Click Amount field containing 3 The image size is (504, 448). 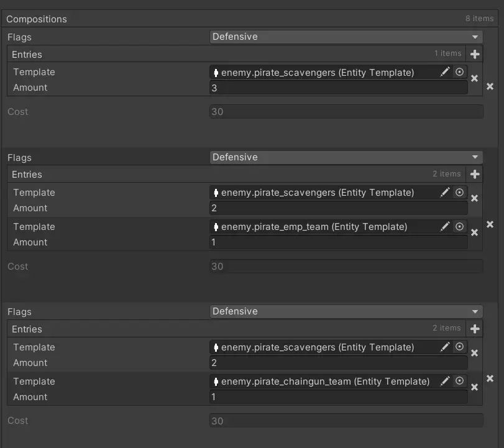338,88
